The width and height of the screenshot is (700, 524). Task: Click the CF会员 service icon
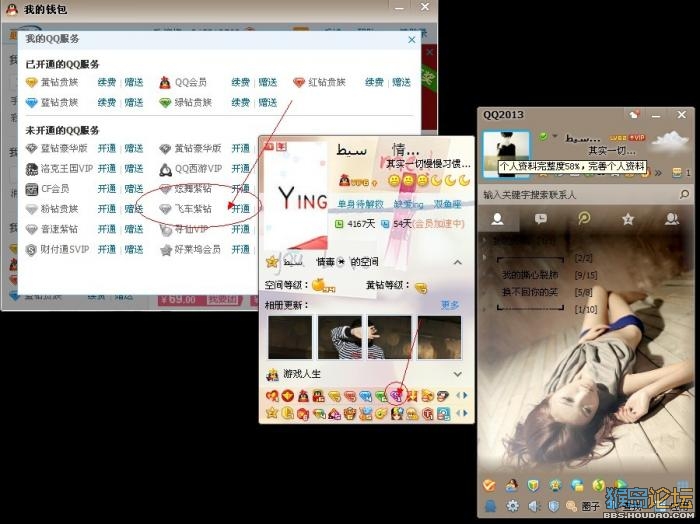pyautogui.click(x=31, y=189)
